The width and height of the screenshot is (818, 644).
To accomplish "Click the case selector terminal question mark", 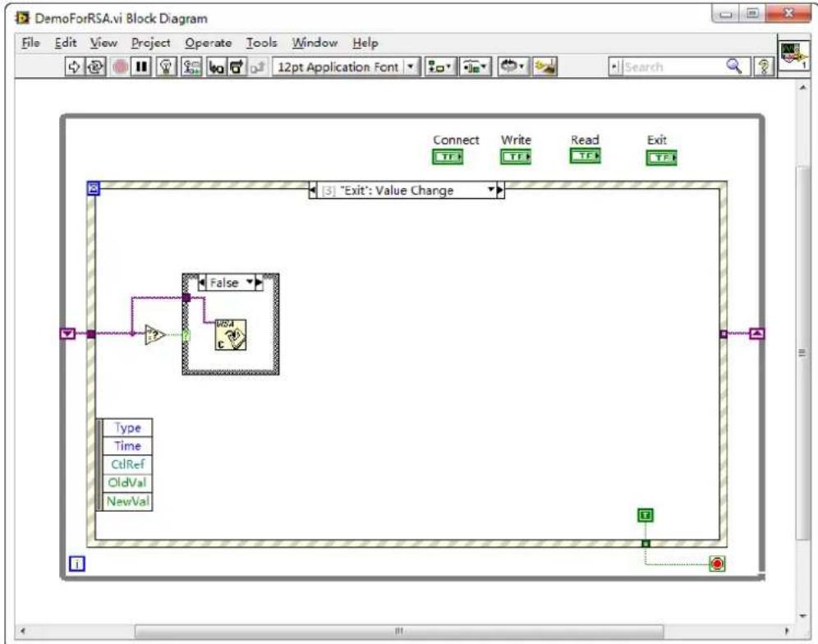I will coord(186,335).
